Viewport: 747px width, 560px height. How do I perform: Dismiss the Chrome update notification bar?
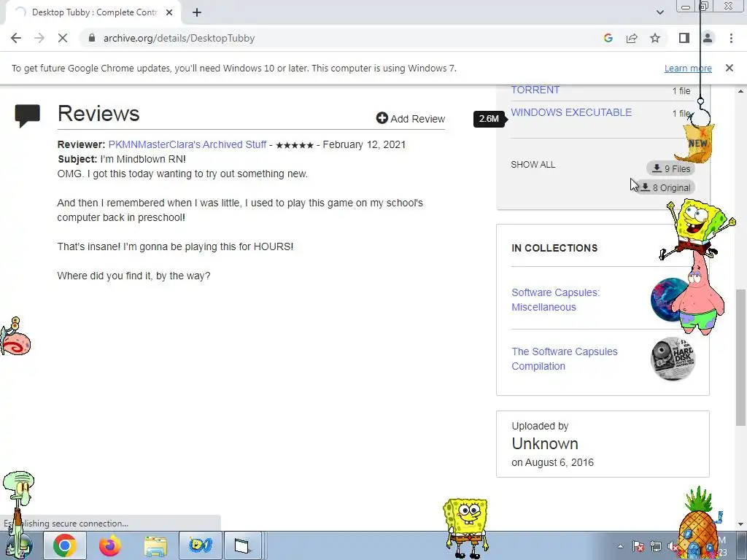point(729,68)
